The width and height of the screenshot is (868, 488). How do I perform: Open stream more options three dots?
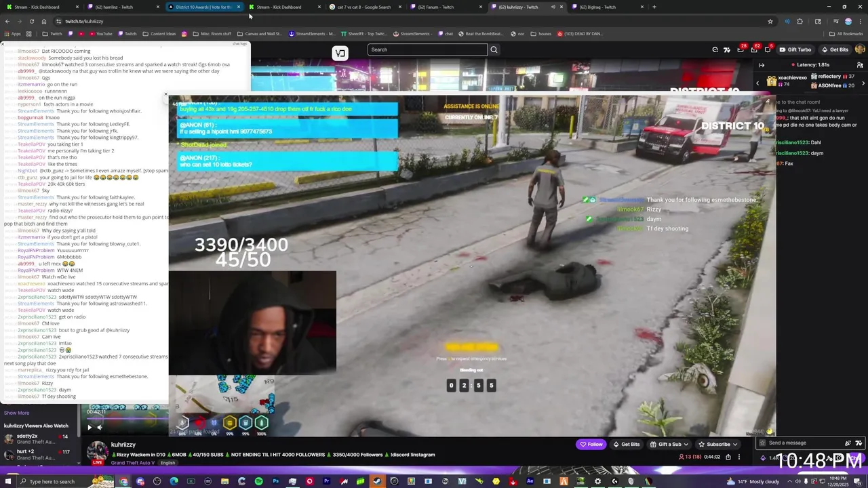pyautogui.click(x=739, y=457)
